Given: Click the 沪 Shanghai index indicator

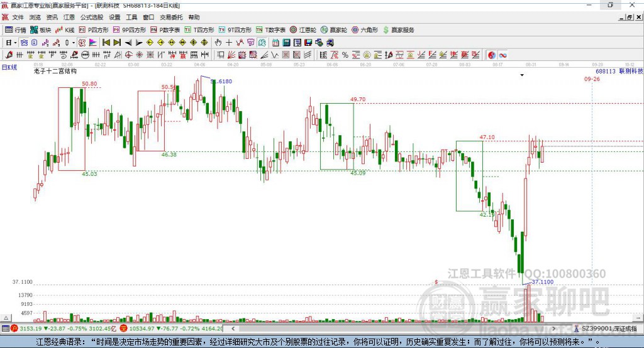Looking at the screenshot, I should coord(14,329).
